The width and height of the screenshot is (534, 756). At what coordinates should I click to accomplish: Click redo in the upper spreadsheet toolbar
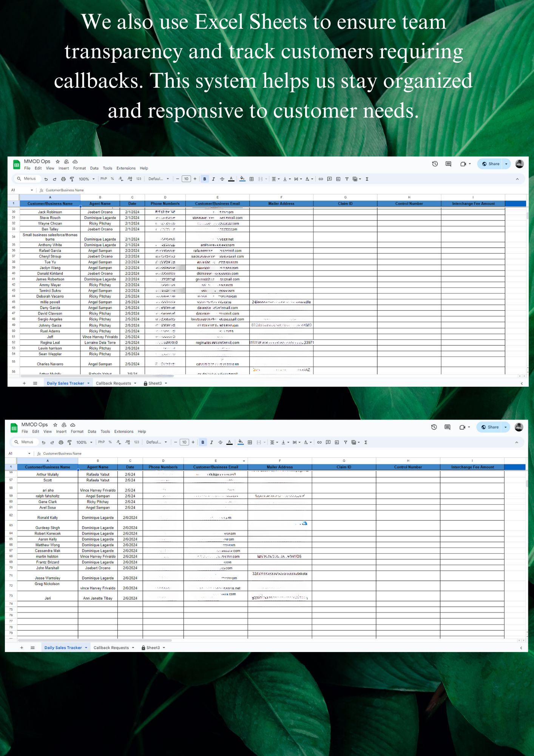pyautogui.click(x=54, y=179)
